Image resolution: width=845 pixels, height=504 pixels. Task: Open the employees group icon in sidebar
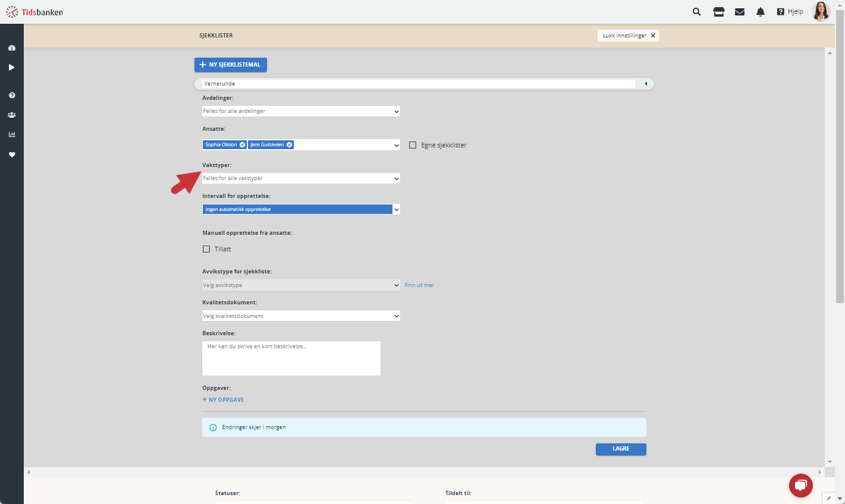(x=12, y=115)
